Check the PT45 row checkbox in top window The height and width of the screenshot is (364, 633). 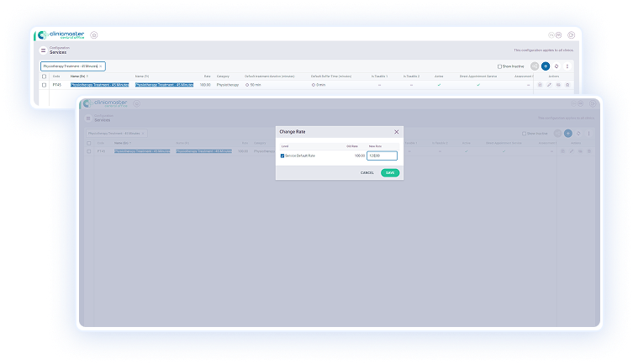pyautogui.click(x=45, y=85)
